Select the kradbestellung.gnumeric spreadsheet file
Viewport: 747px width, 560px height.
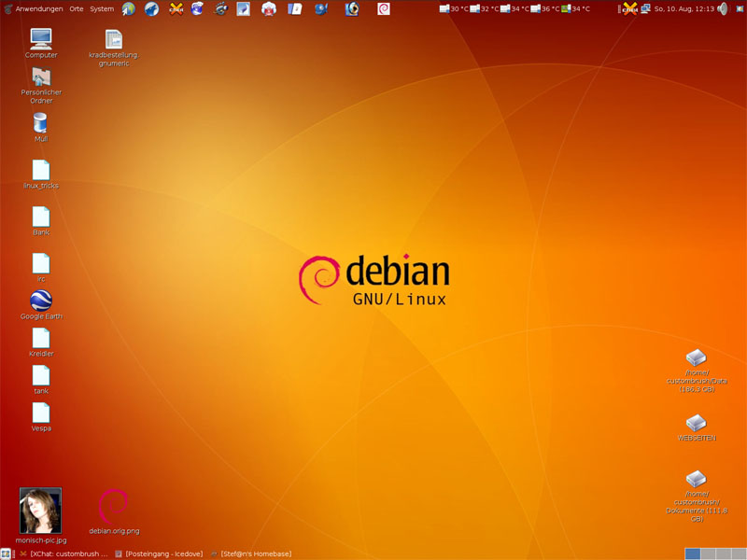pyautogui.click(x=113, y=39)
